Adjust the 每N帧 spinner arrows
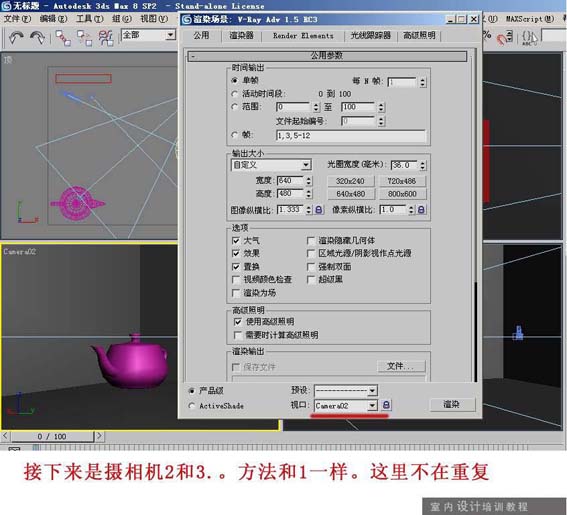Image resolution: width=567 pixels, height=515 pixels. point(423,82)
